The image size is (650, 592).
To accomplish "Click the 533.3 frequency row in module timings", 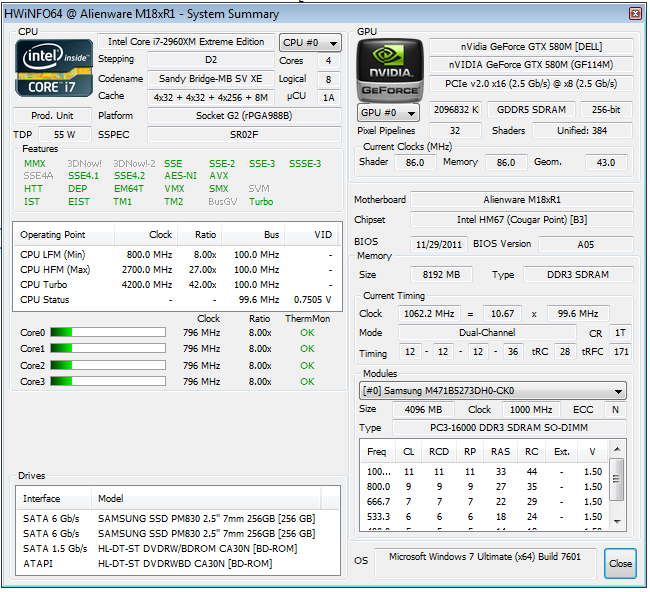I will (x=484, y=517).
